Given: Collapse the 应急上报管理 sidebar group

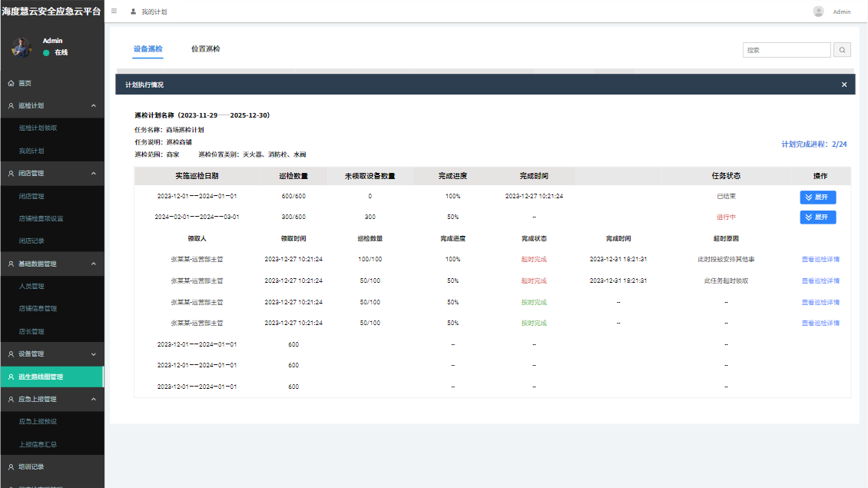Looking at the screenshot, I should tap(93, 399).
